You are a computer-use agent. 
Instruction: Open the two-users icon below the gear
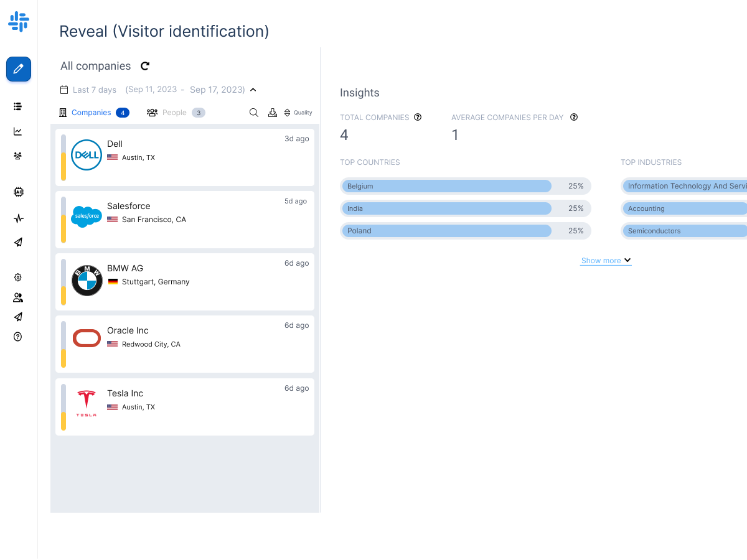(18, 297)
